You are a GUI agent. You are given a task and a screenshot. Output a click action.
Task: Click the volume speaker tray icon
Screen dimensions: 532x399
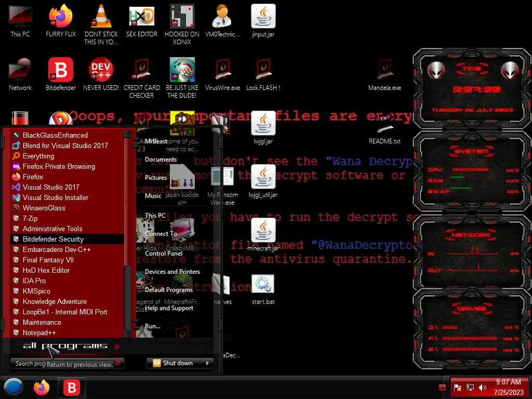coord(483,388)
